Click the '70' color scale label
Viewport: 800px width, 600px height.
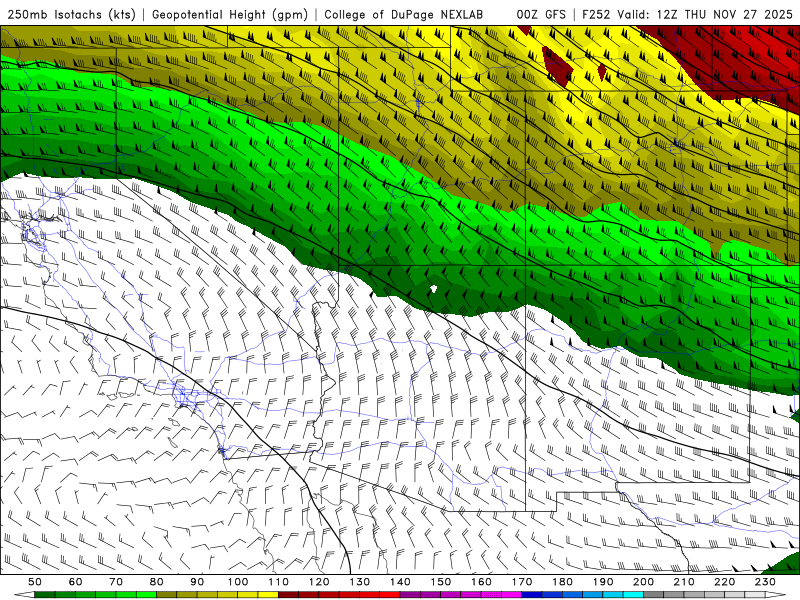(x=116, y=582)
